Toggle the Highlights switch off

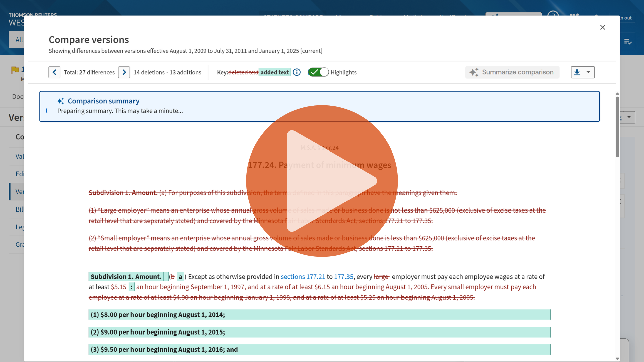coord(318,72)
